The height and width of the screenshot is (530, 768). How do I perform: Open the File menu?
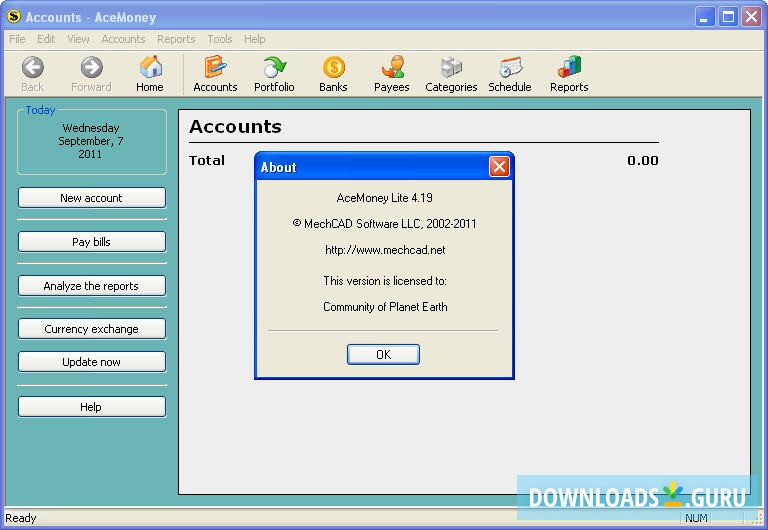click(x=17, y=39)
